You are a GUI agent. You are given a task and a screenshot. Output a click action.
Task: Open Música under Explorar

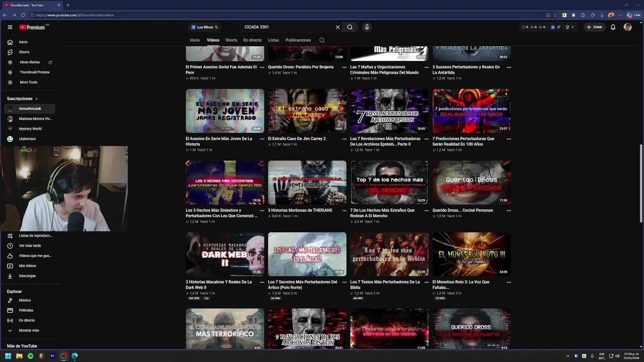click(x=30, y=301)
